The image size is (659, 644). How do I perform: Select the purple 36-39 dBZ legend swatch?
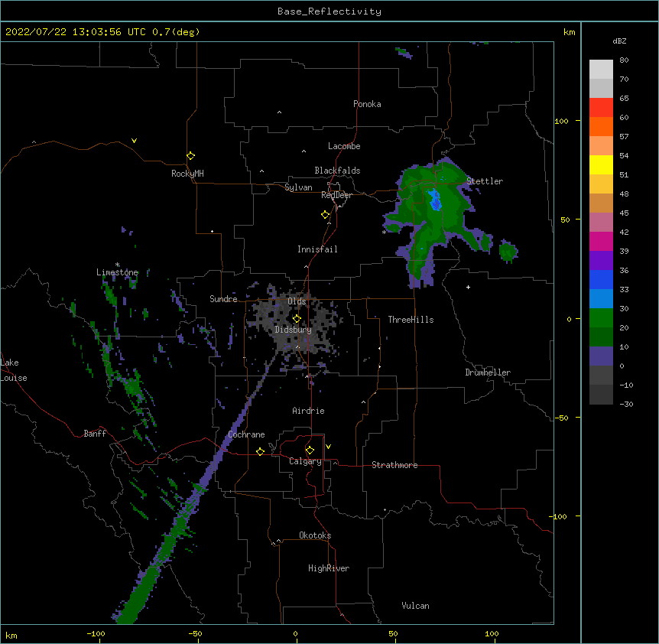[x=601, y=261]
